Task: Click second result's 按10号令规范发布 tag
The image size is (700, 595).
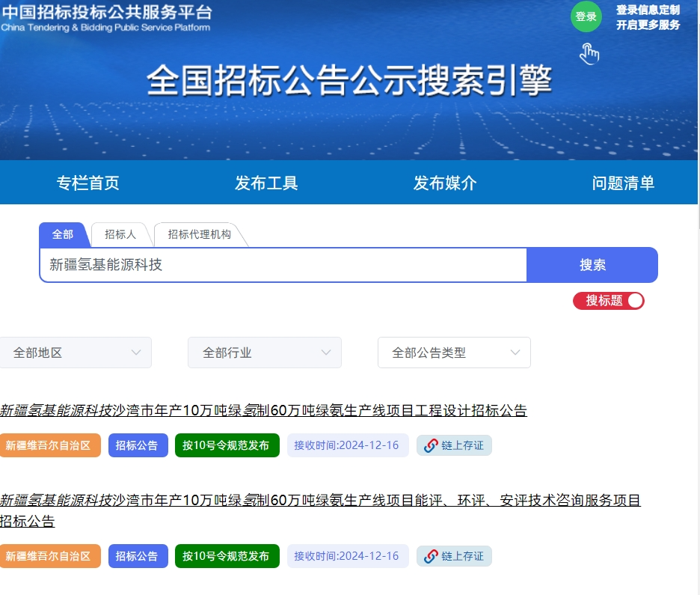Action: [227, 556]
